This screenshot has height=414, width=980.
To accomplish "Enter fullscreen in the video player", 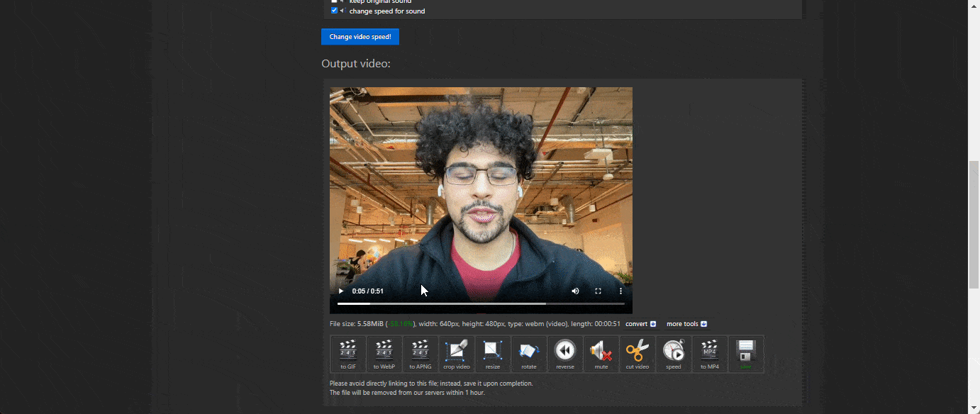I will coord(598,291).
